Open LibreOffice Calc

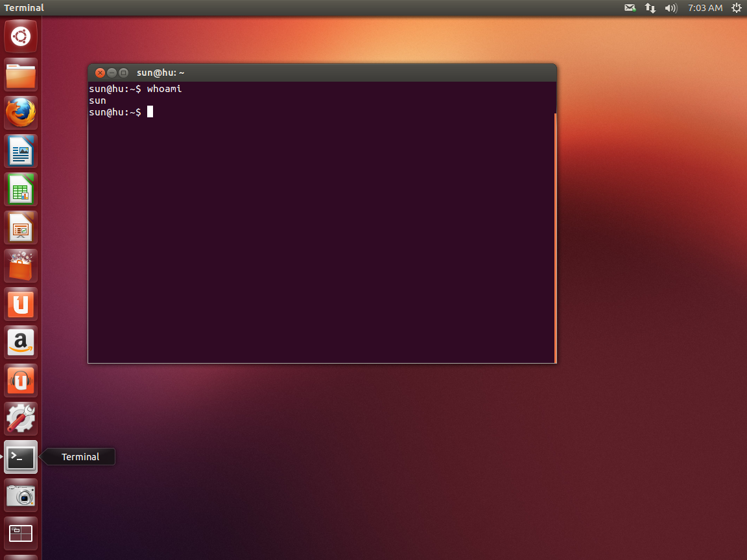(x=20, y=189)
